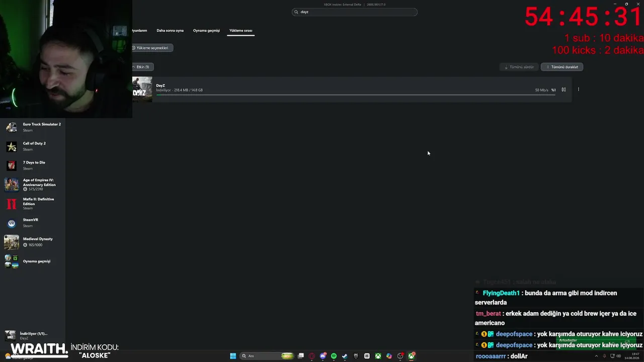Select the Age of Empires IV: Anniversary Edition text
The width and height of the screenshot is (644, 362).
click(x=39, y=183)
